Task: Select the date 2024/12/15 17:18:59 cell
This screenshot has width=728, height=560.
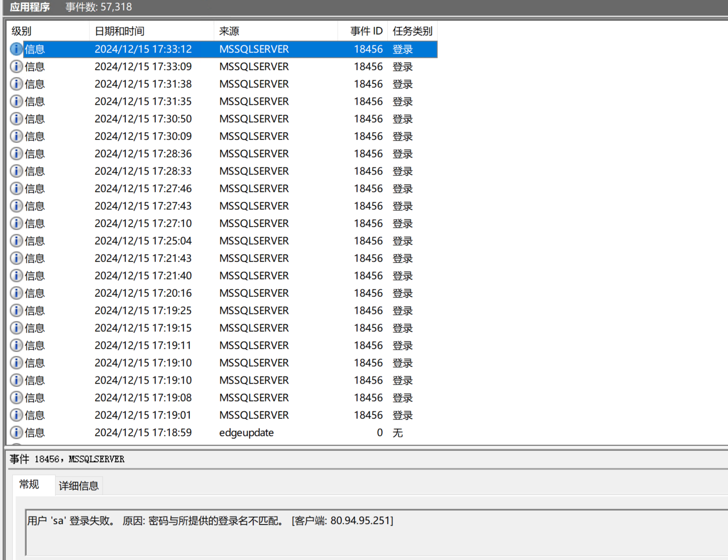Action: tap(143, 432)
